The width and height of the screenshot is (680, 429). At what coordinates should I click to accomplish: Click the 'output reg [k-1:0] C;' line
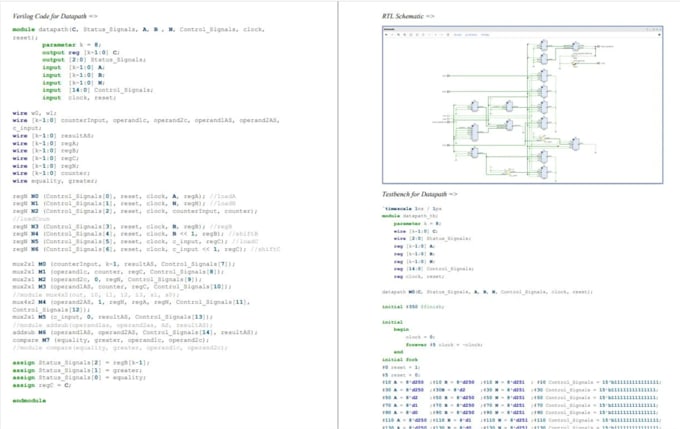click(81, 52)
